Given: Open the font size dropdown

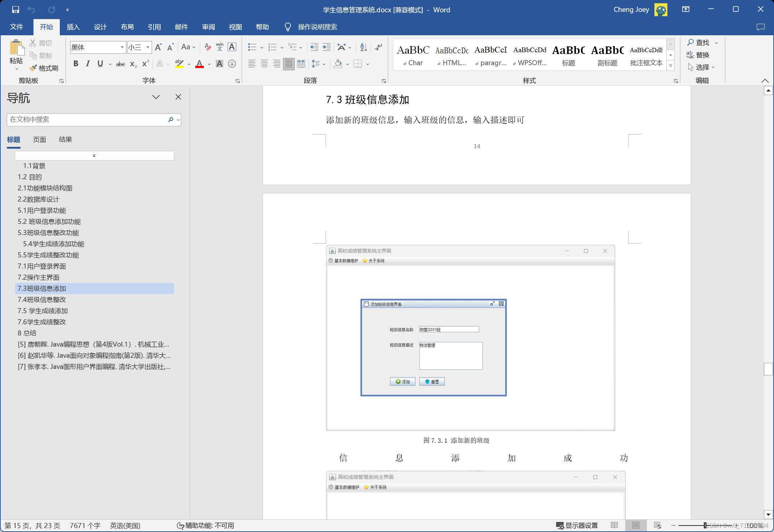Looking at the screenshot, I should (x=148, y=47).
